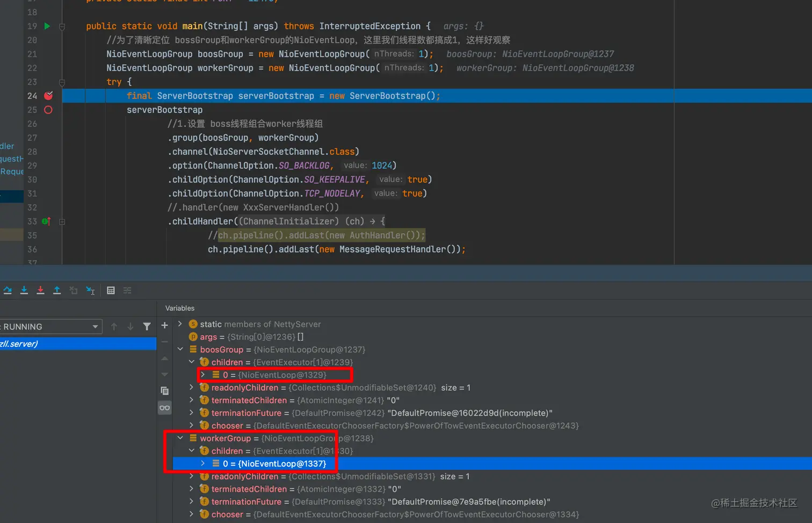This screenshot has width=812, height=523.
Task: Click 'MessageRequestHandler' on line 36
Action: tap(392, 249)
